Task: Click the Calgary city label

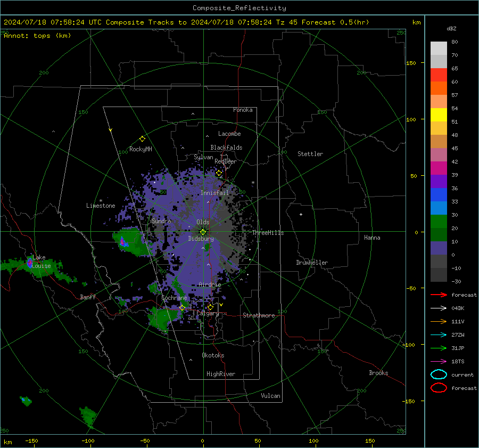Action: pyautogui.click(x=208, y=313)
